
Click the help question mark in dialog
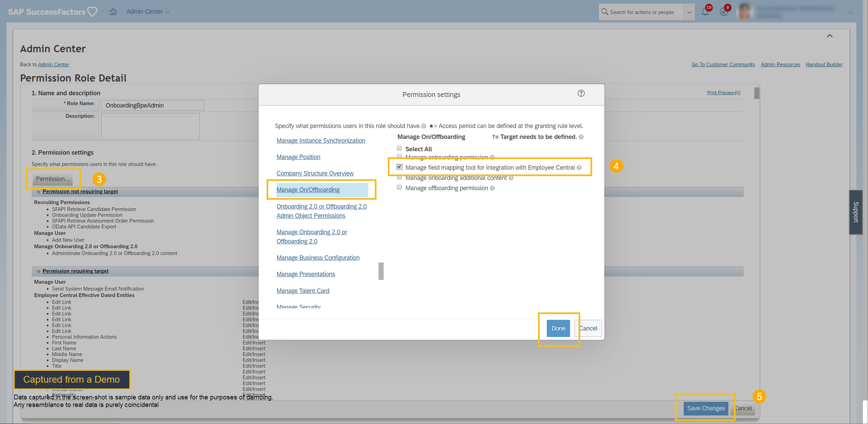(x=581, y=93)
